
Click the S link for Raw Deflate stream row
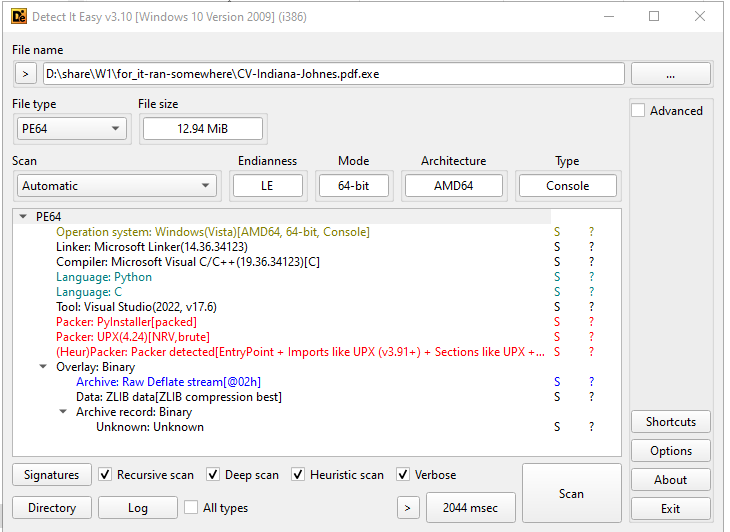(x=557, y=382)
